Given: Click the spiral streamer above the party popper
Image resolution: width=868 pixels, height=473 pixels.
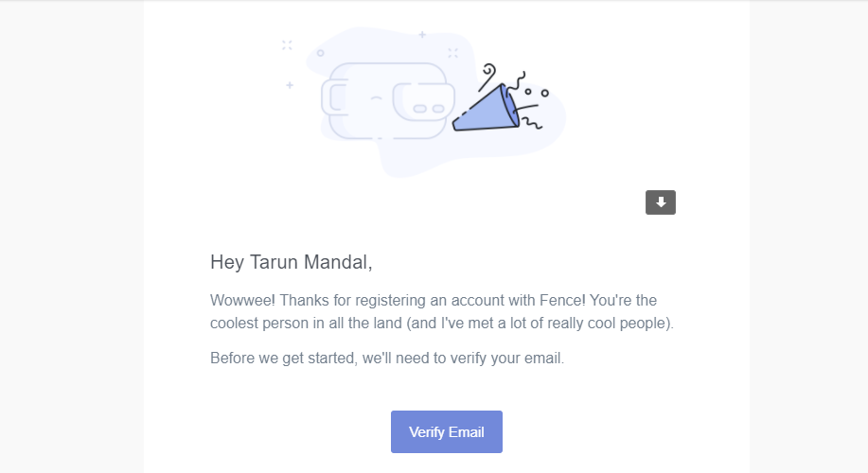Looking at the screenshot, I should pyautogui.click(x=487, y=77).
